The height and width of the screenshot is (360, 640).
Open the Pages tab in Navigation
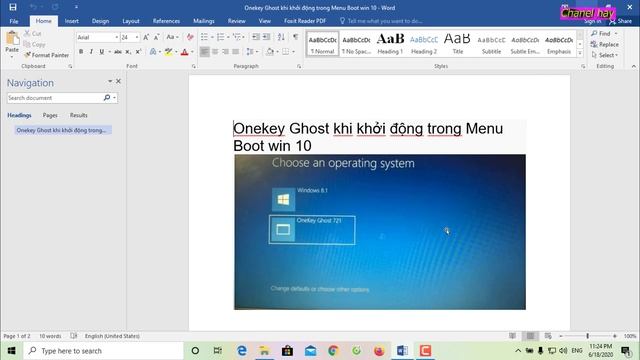coord(50,115)
